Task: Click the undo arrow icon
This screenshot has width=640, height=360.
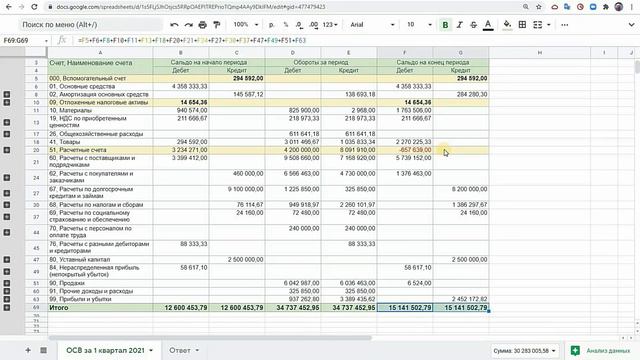Action: tap(174, 25)
